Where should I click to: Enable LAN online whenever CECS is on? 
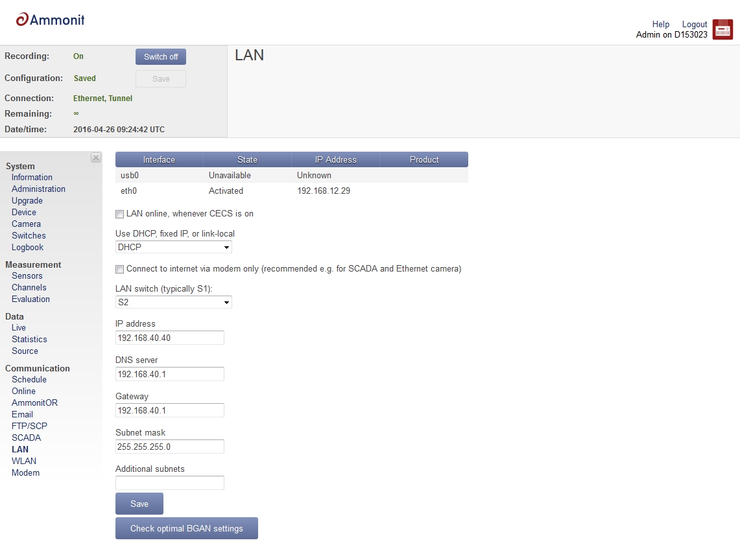(x=119, y=214)
